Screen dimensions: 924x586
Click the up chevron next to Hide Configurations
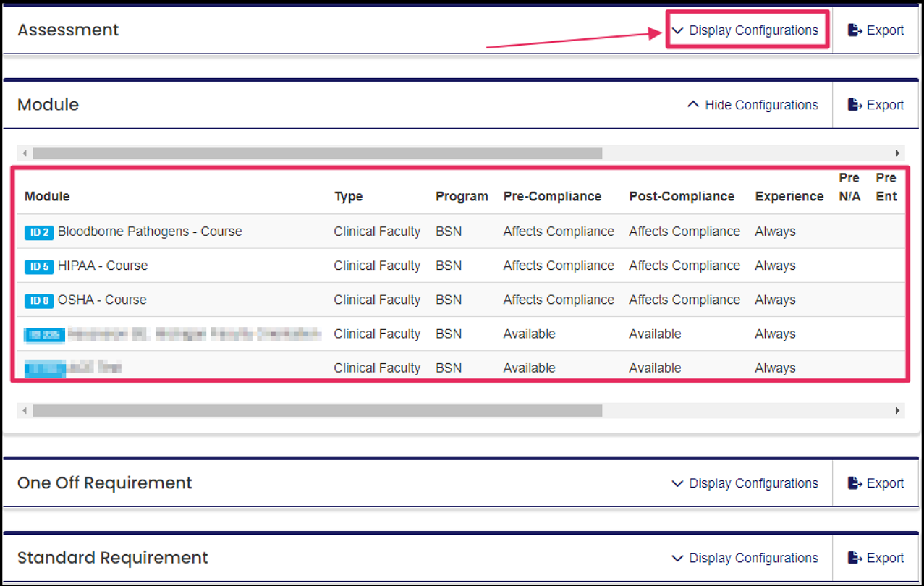693,104
